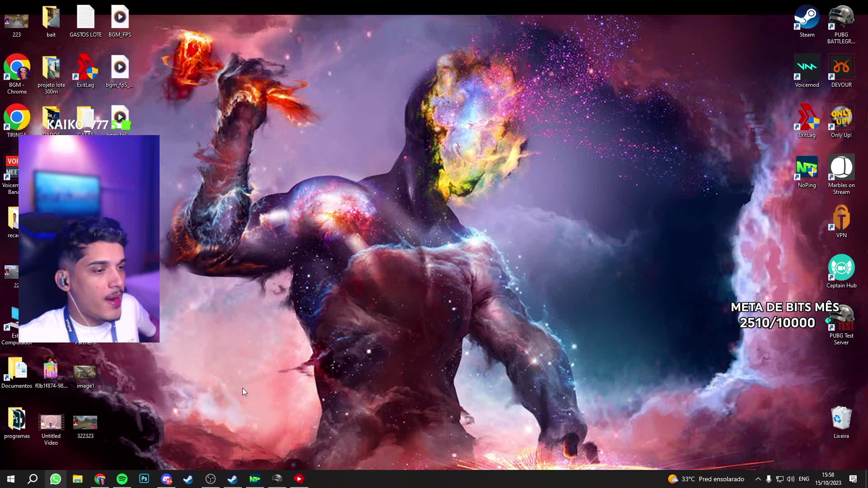868x488 pixels.
Task: Open the programas folder
Action: 17,422
